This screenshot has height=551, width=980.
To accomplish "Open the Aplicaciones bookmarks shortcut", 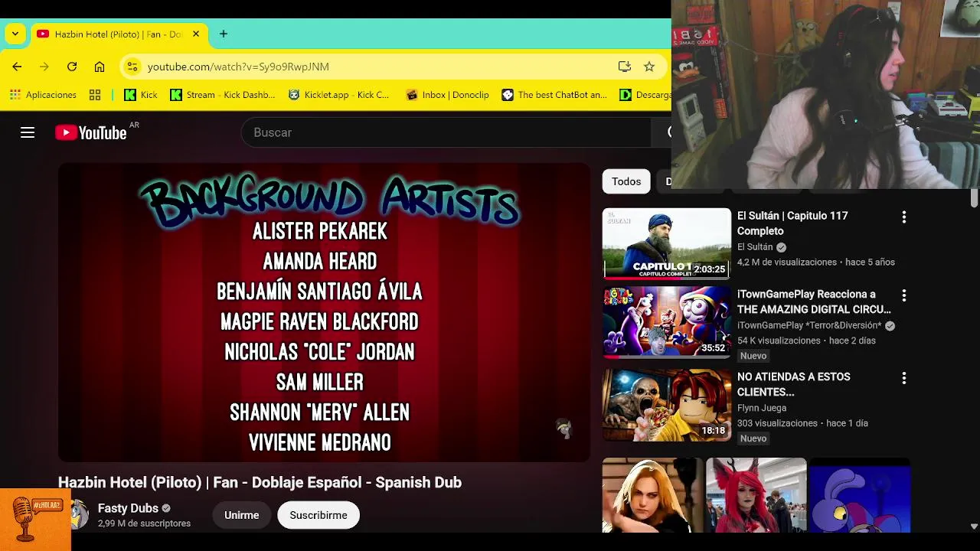I will pyautogui.click(x=43, y=95).
